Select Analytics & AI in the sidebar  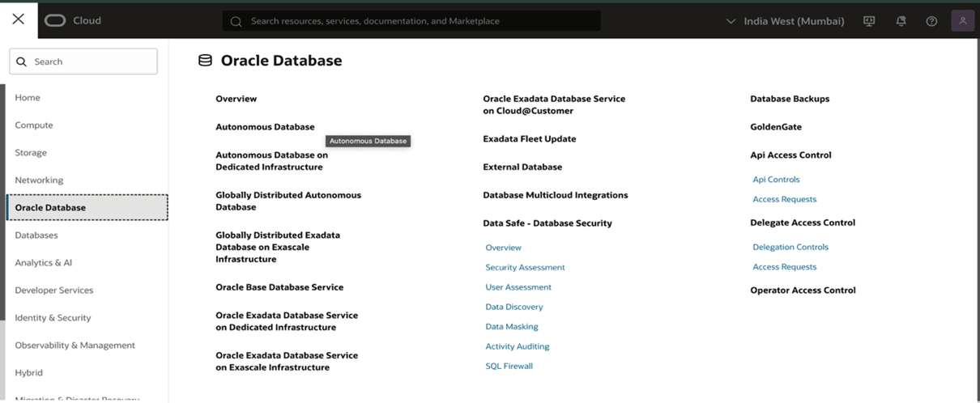tap(44, 262)
